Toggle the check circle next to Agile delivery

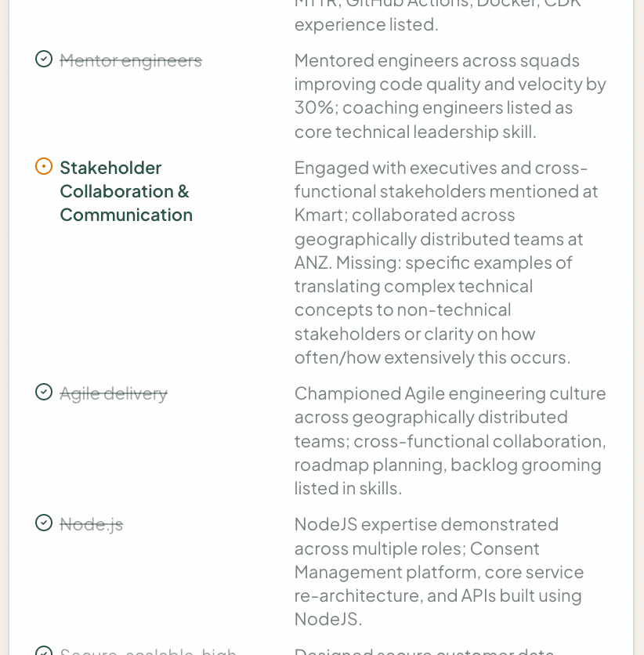[44, 392]
